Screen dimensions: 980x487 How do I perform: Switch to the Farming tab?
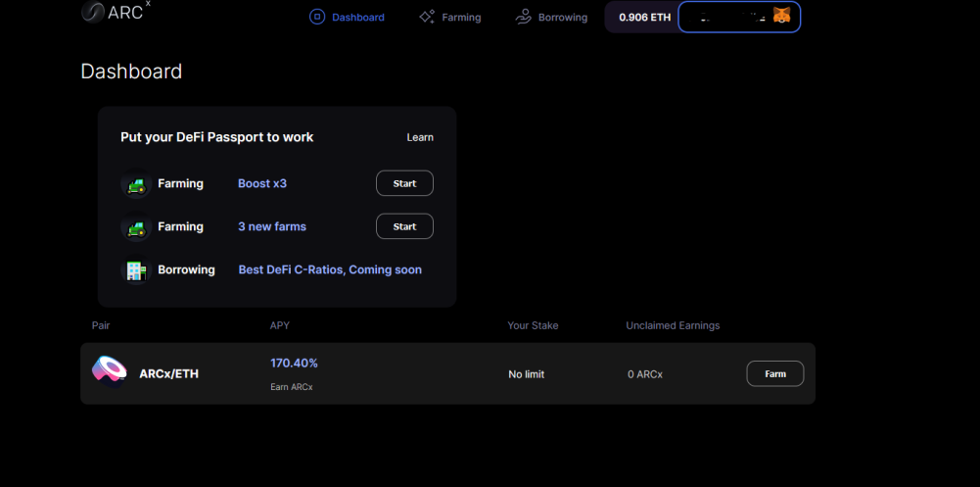click(x=450, y=18)
